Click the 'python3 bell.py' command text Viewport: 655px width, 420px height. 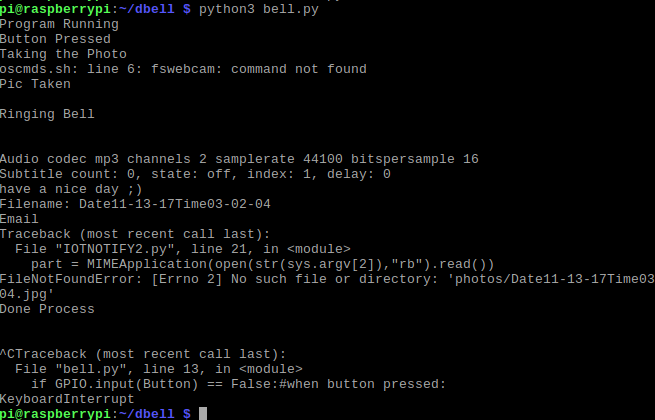(259, 9)
